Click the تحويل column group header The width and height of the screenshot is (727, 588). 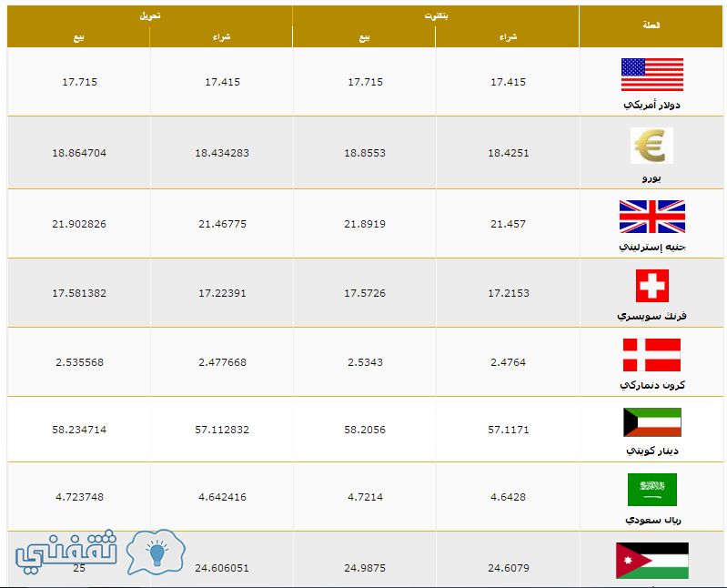tap(150, 15)
